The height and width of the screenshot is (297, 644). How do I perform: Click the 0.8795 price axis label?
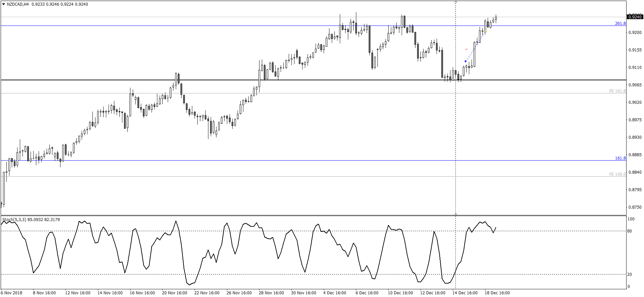[635, 190]
